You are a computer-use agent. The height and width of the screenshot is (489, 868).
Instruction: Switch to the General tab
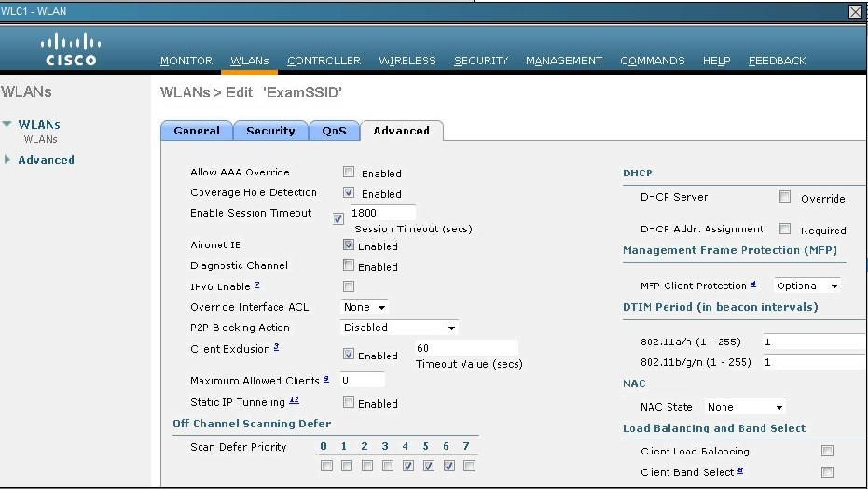[197, 131]
